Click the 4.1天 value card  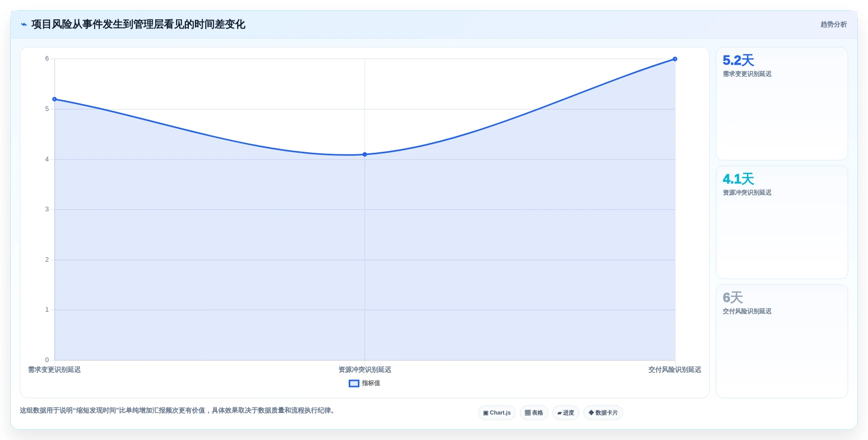coord(782,223)
